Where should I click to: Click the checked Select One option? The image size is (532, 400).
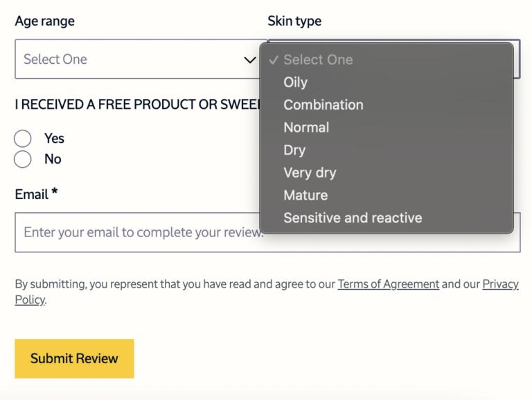point(318,60)
